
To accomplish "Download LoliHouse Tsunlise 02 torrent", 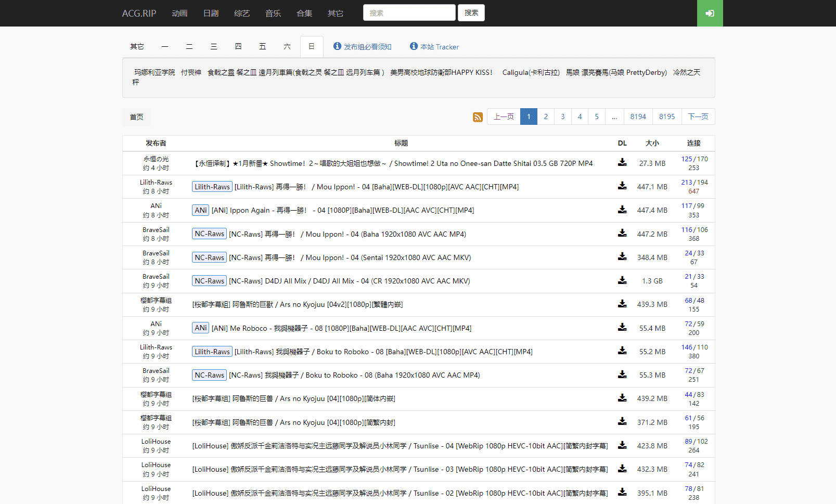I will (622, 493).
